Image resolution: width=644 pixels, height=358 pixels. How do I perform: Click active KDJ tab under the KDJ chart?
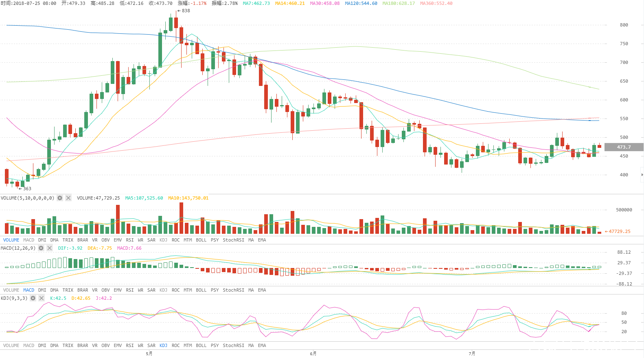pyautogui.click(x=163, y=345)
